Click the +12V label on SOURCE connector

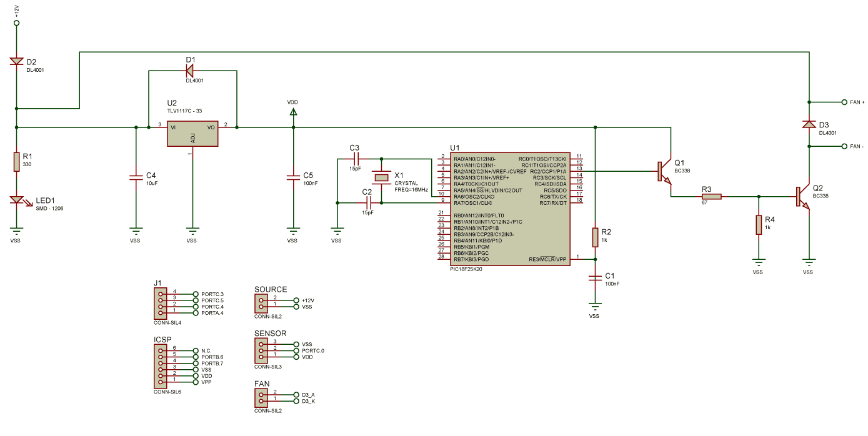(308, 300)
